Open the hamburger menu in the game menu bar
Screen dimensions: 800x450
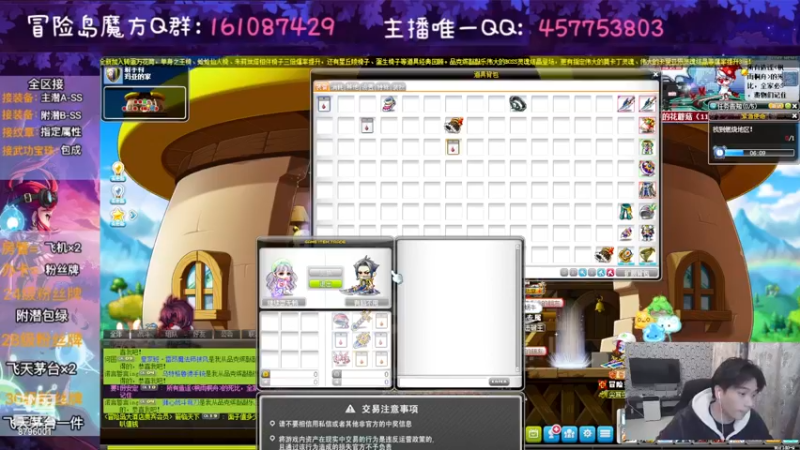[x=605, y=434]
